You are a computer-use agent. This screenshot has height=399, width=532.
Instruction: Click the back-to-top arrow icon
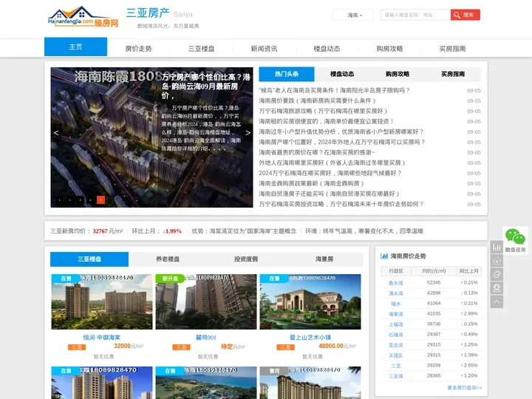click(x=497, y=301)
